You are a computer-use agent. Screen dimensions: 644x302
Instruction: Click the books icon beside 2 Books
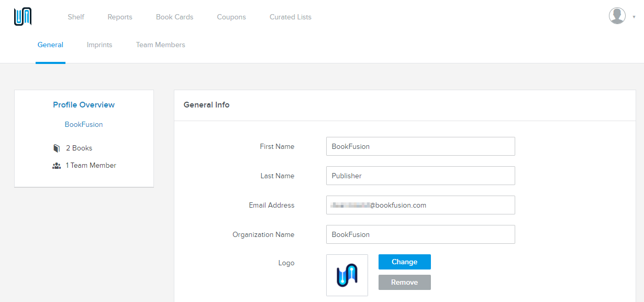(x=57, y=148)
